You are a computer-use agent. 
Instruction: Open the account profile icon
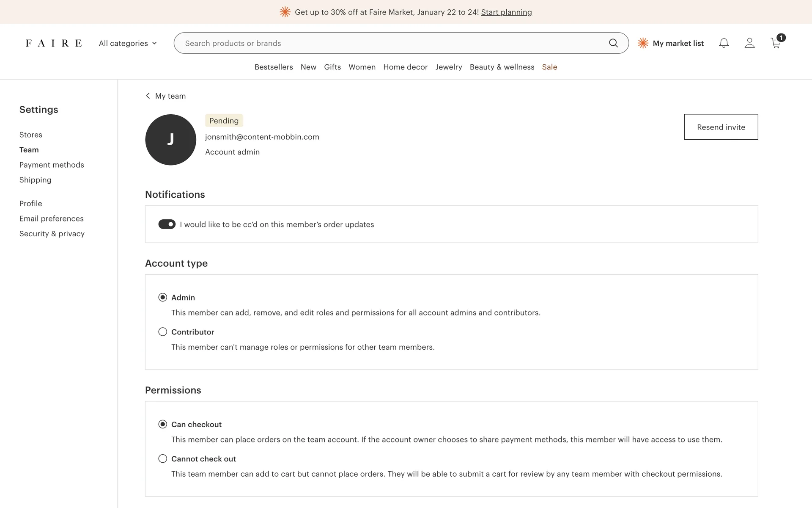click(749, 43)
